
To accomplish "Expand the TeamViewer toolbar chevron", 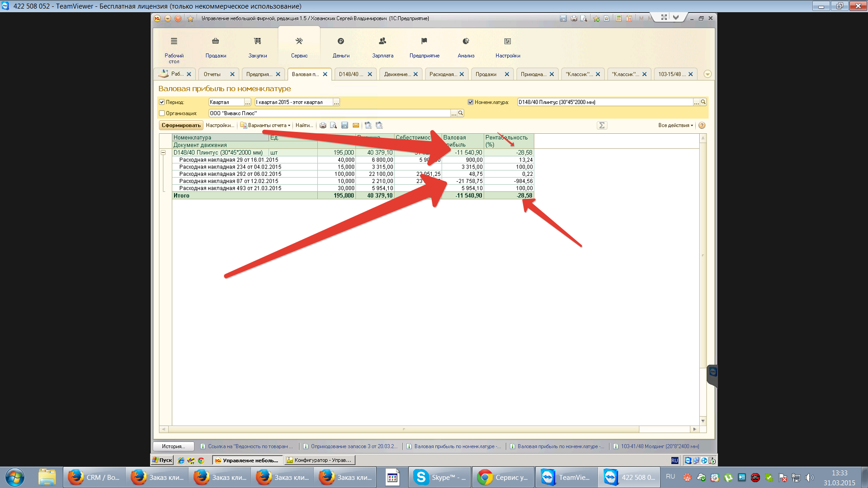I will tap(676, 17).
